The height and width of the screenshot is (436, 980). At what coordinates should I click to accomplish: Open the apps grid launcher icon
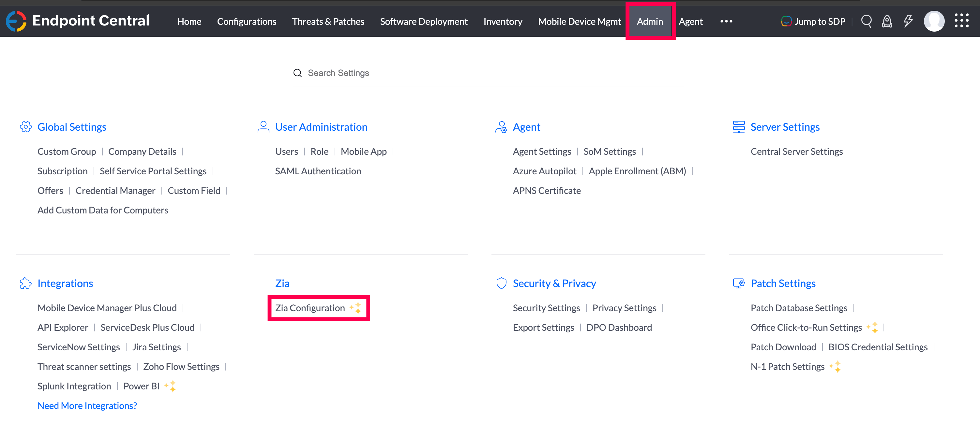pos(962,21)
